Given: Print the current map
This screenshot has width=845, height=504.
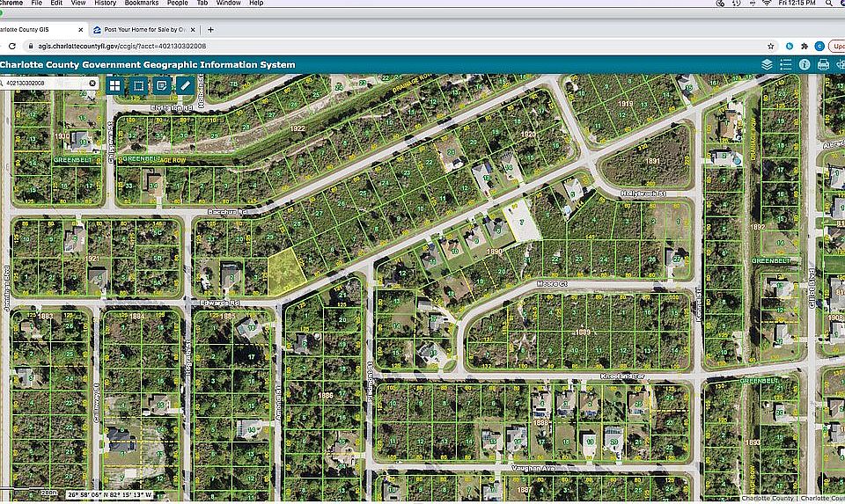Looking at the screenshot, I should [x=823, y=64].
